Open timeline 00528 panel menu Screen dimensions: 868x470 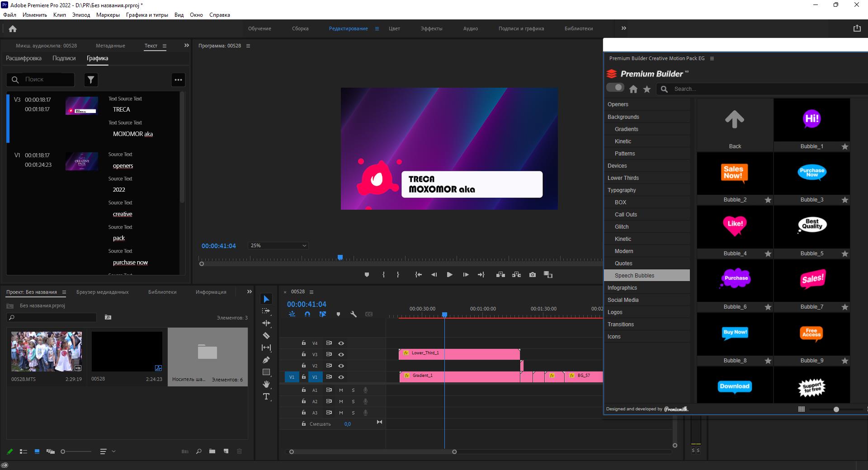311,291
